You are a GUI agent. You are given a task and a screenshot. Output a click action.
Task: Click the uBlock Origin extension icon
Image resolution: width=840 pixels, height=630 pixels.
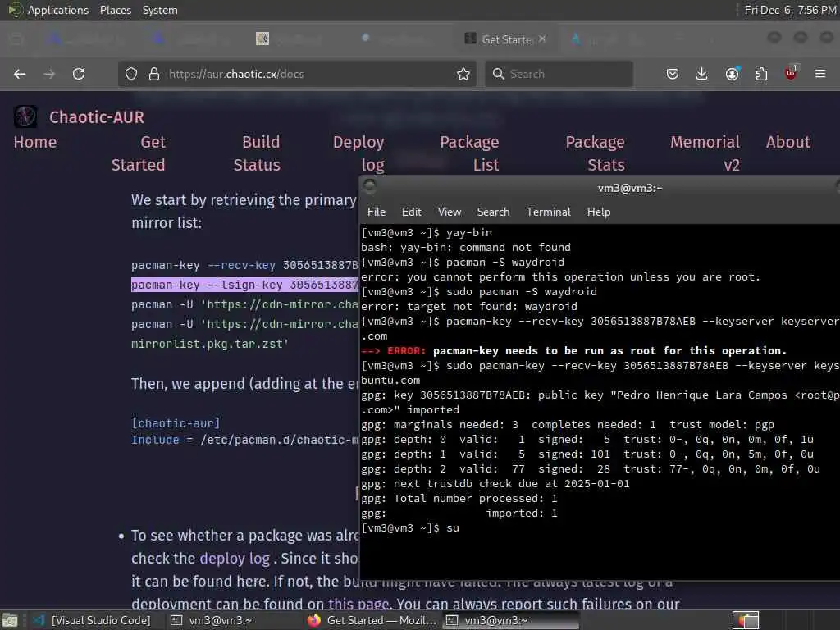point(791,73)
